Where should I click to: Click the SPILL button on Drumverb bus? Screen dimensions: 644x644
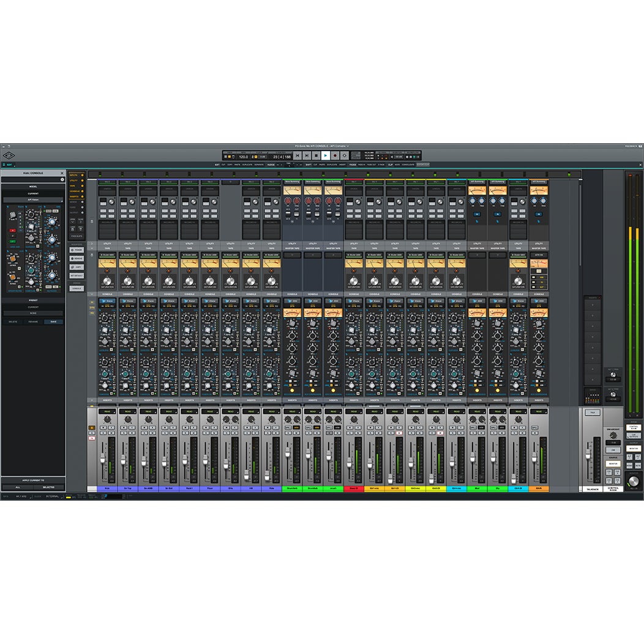click(288, 427)
